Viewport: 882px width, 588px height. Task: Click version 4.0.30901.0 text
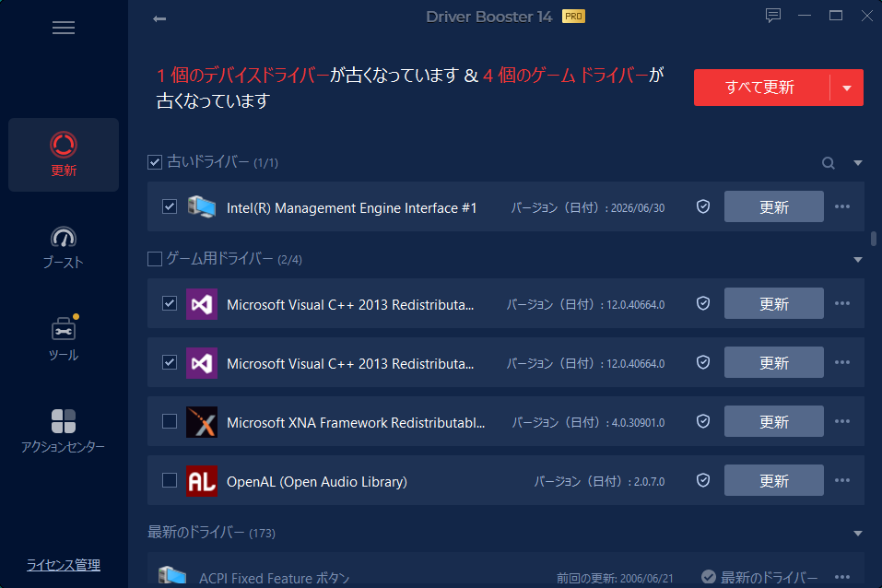638,423
